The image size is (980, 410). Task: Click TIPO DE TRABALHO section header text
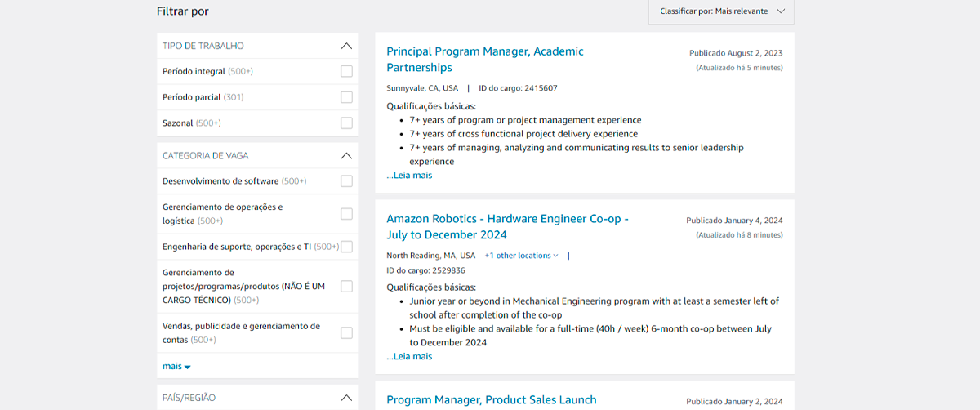coord(203,46)
